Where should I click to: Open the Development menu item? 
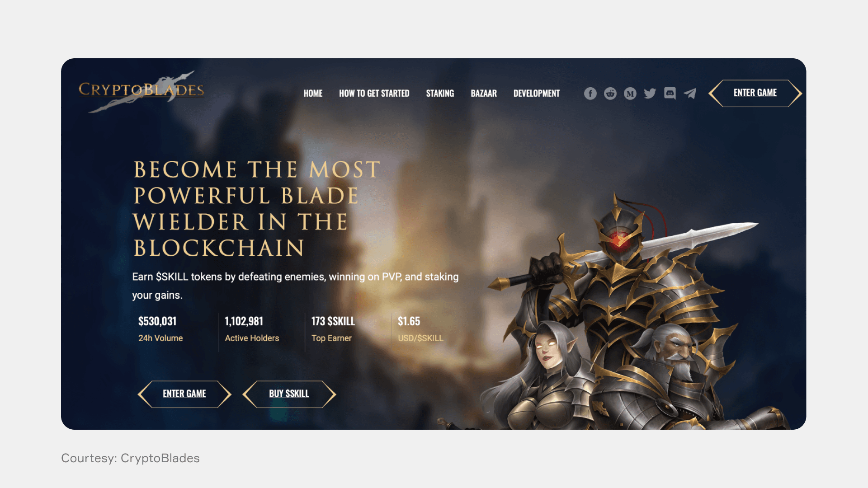tap(537, 94)
